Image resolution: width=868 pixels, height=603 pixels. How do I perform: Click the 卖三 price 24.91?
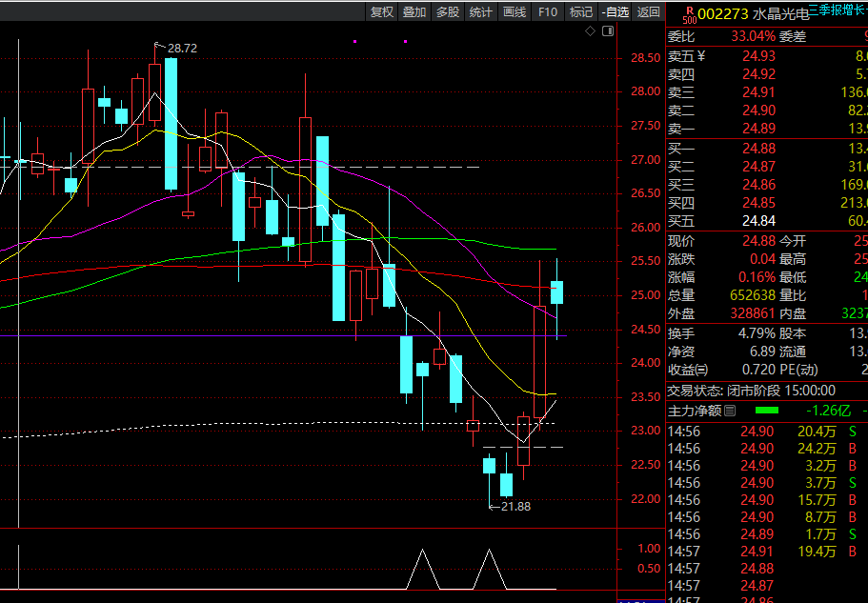[x=759, y=91]
